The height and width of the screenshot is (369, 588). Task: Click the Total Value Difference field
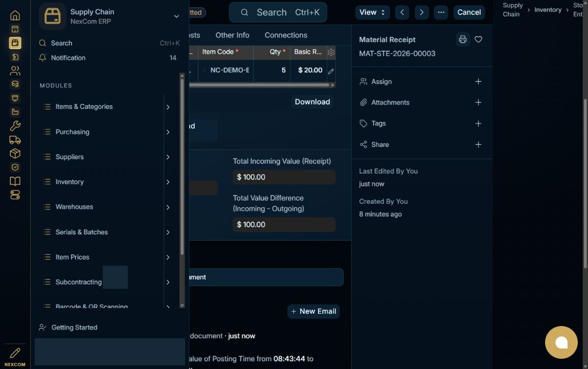284,225
